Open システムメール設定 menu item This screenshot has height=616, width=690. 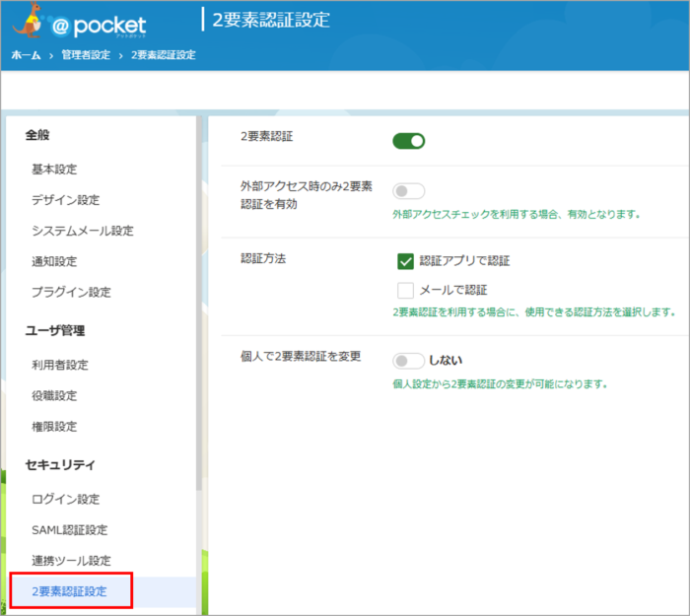point(83,231)
